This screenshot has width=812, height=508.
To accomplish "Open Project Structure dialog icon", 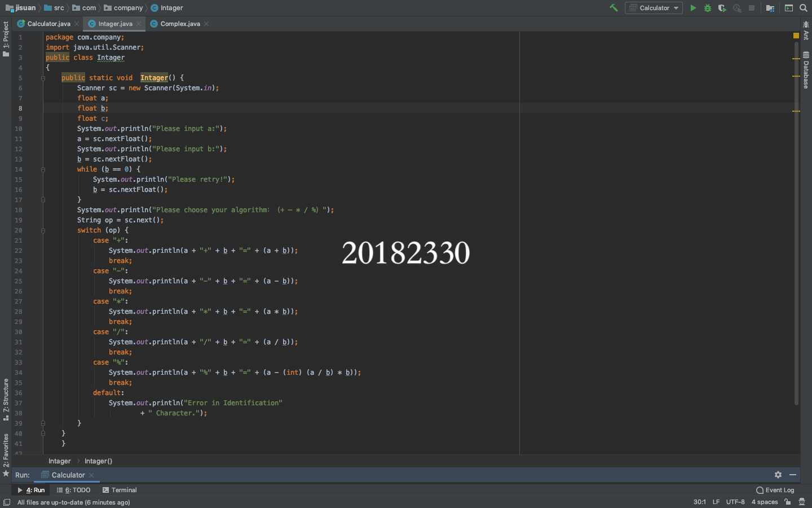I will click(770, 8).
